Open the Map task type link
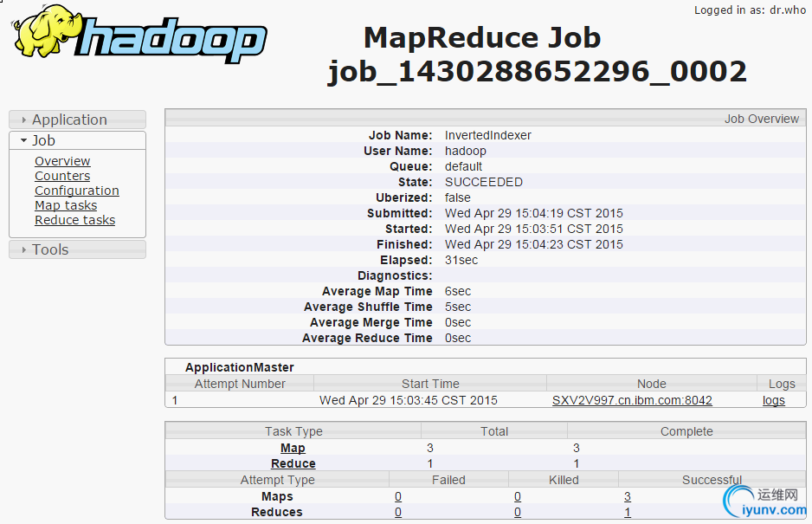This screenshot has width=812, height=524. pyautogui.click(x=293, y=448)
